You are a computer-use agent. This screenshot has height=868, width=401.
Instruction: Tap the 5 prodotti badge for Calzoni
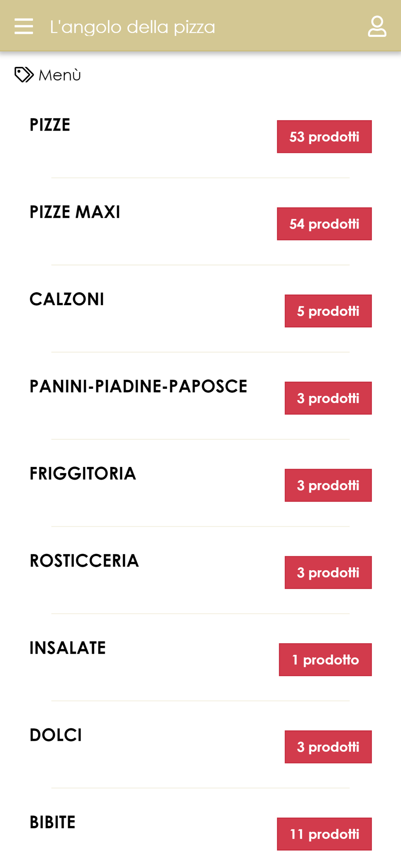pos(328,311)
